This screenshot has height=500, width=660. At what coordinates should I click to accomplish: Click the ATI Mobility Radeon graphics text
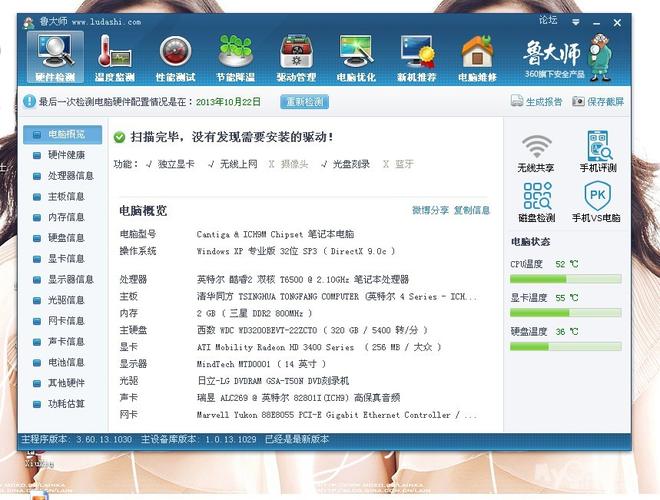(x=319, y=347)
